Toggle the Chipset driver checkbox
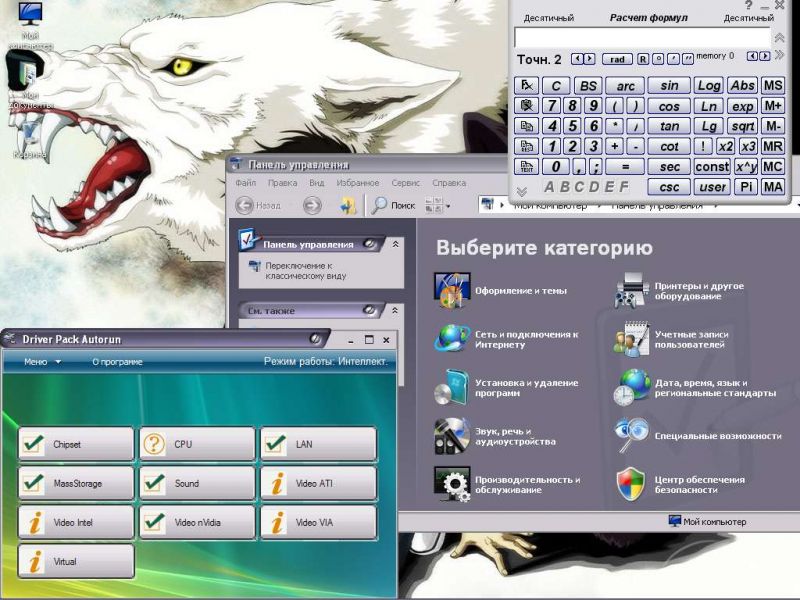Image resolution: width=800 pixels, height=600 pixels. [x=33, y=444]
